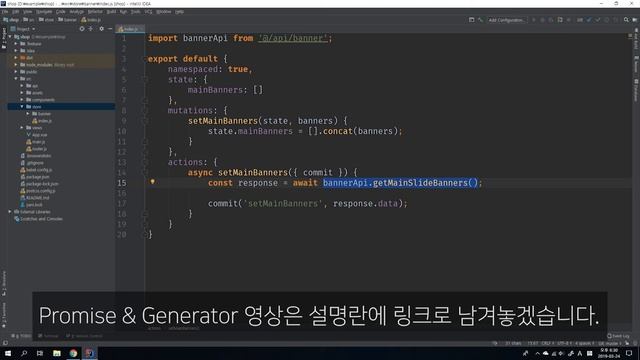Click the index.js breadcrumb in the navigation bar
640x360 pixels.
(91, 20)
